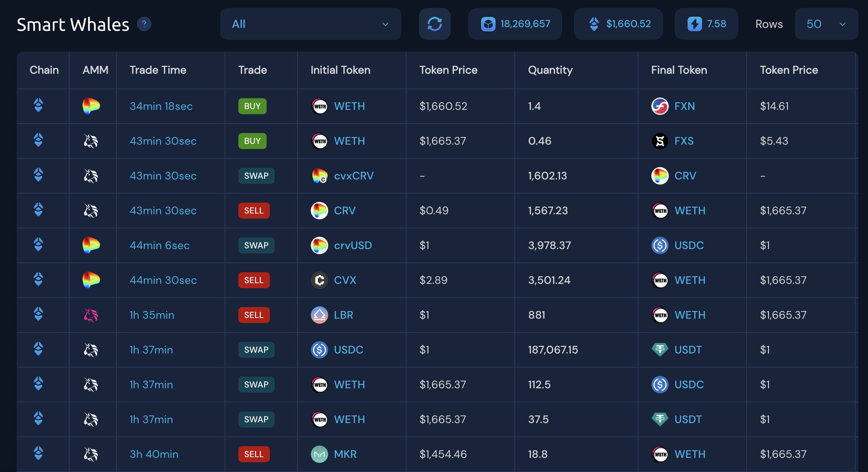The height and width of the screenshot is (472, 868).
Task: Click the USDT logo in the 187,067.15 row
Action: 660,350
